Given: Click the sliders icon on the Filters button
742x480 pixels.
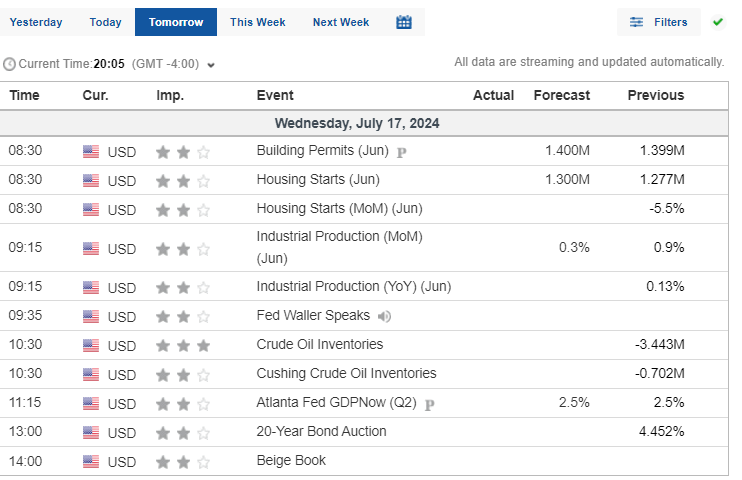Looking at the screenshot, I should tap(636, 22).
